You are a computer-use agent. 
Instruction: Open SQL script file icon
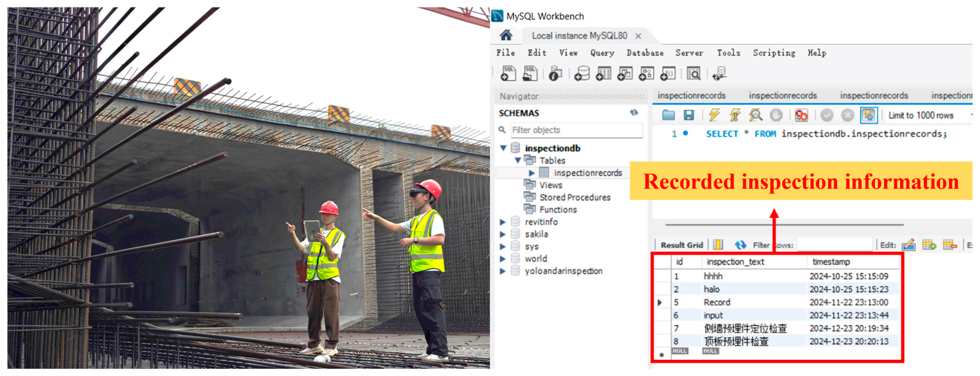pyautogui.click(x=530, y=73)
